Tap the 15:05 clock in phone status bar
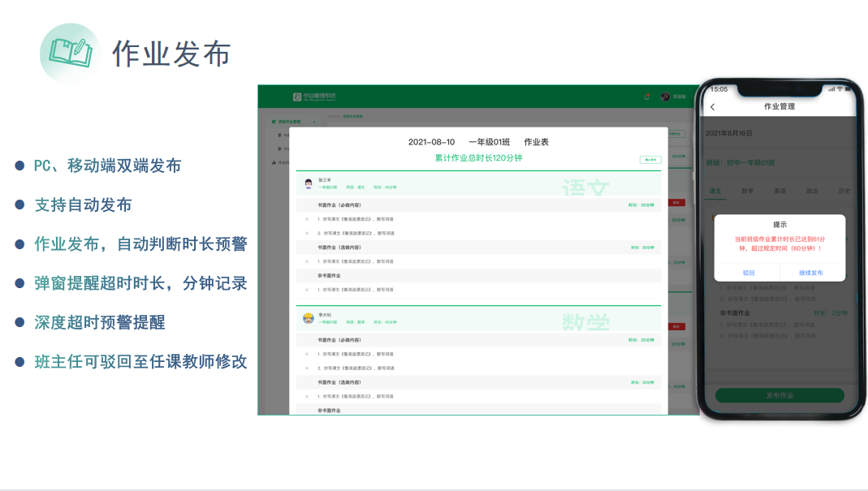868x491 pixels. (x=719, y=89)
